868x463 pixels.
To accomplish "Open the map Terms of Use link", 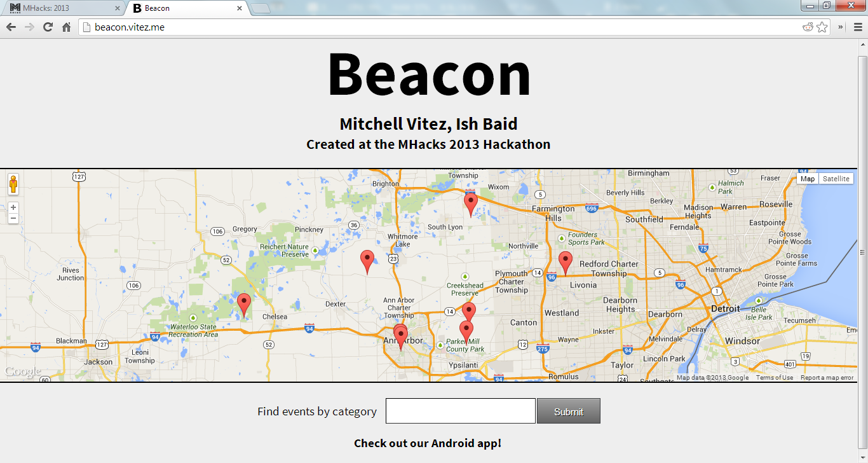I will pyautogui.click(x=775, y=378).
